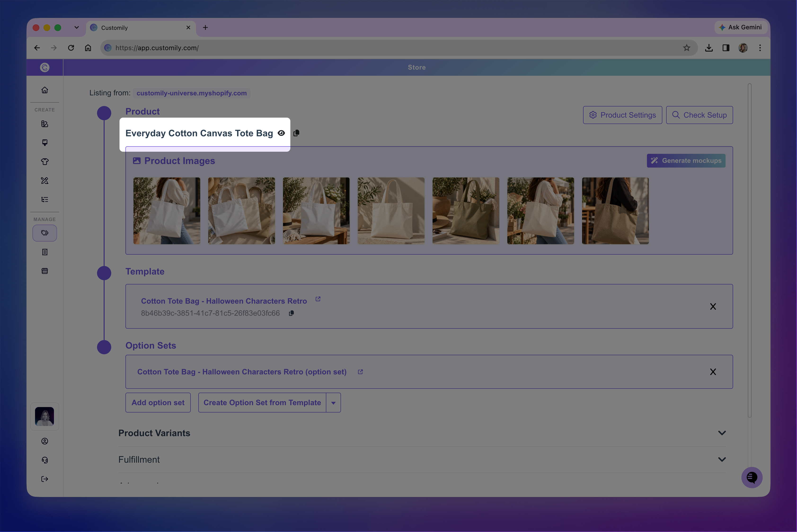This screenshot has width=797, height=532.
Task: Click Generate mockups
Action: (x=686, y=160)
